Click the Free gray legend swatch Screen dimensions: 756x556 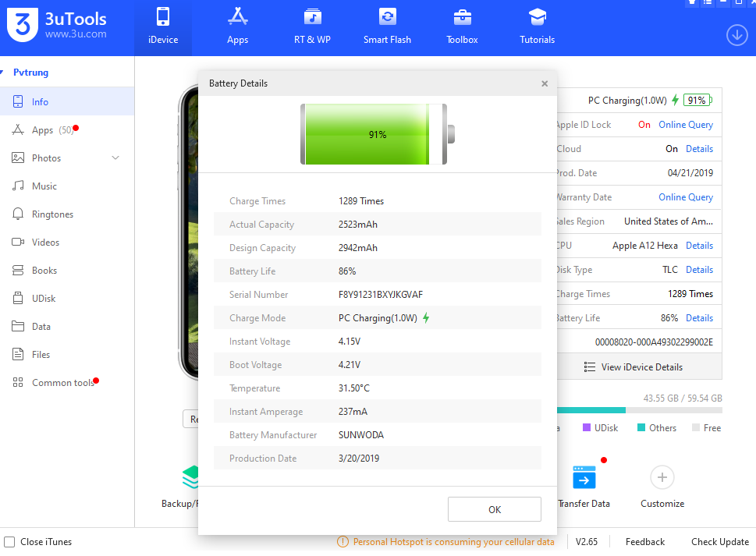[x=696, y=428]
